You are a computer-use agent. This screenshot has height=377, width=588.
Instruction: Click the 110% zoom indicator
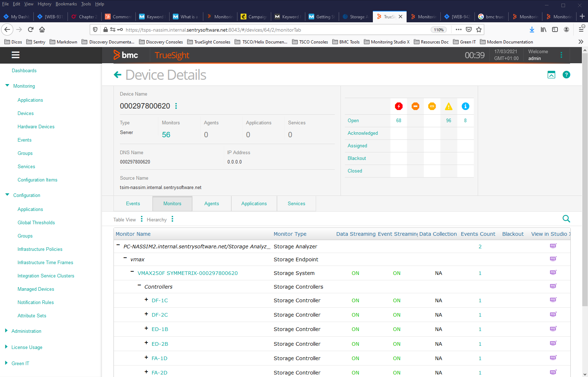[x=439, y=30]
